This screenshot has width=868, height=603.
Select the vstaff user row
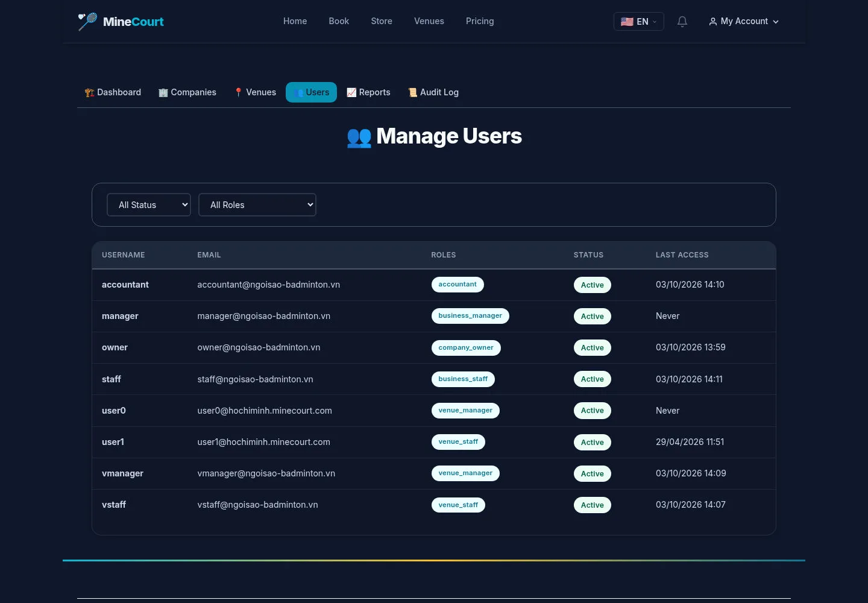[434, 505]
